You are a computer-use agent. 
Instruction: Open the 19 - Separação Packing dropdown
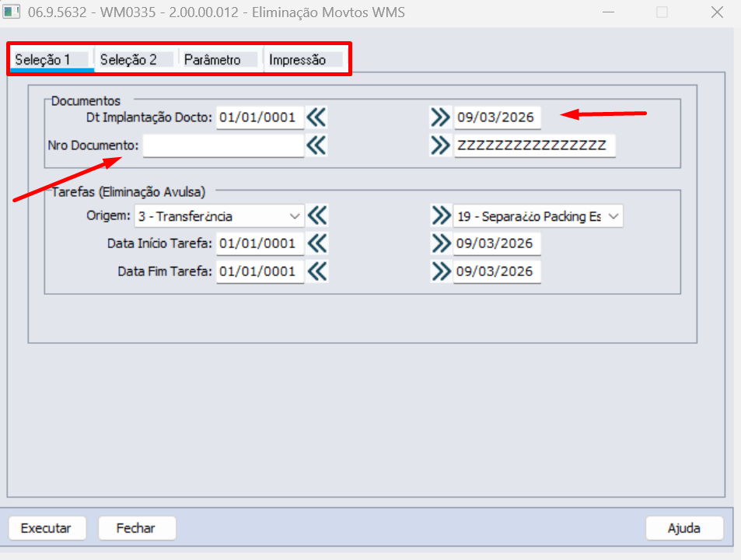click(538, 216)
